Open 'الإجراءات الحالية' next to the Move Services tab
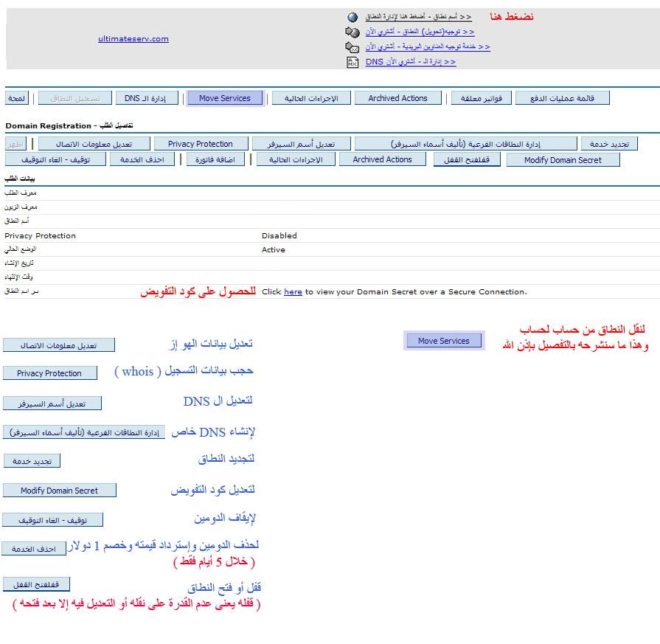This screenshot has height=644, width=660. [x=311, y=98]
